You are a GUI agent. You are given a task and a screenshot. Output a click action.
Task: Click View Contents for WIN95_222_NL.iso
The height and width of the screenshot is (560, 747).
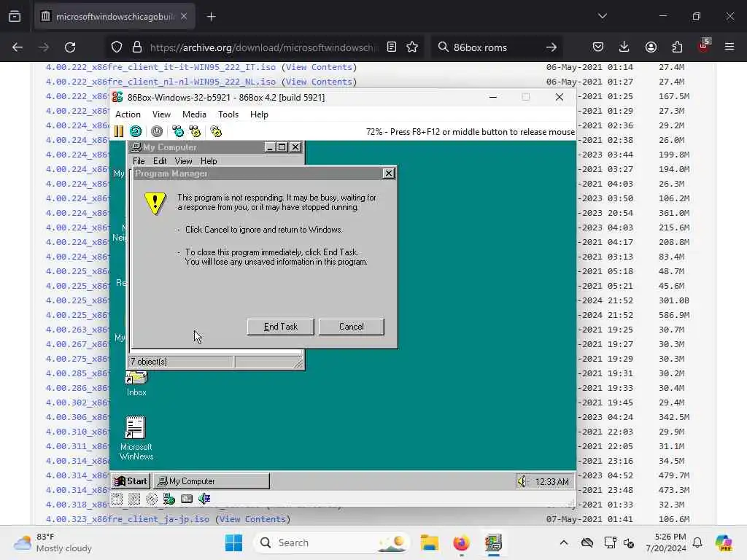[319, 82]
